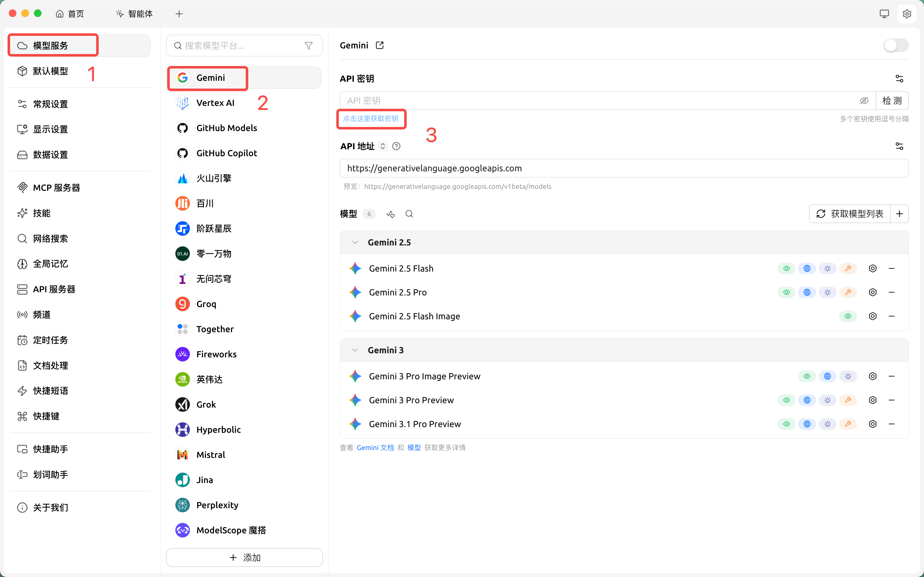Collapse the Gemini 2.5 model group

[x=355, y=243]
